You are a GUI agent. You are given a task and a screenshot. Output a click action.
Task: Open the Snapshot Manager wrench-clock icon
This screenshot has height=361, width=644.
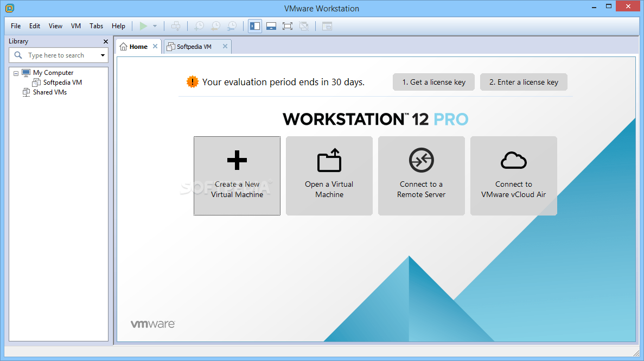point(232,26)
